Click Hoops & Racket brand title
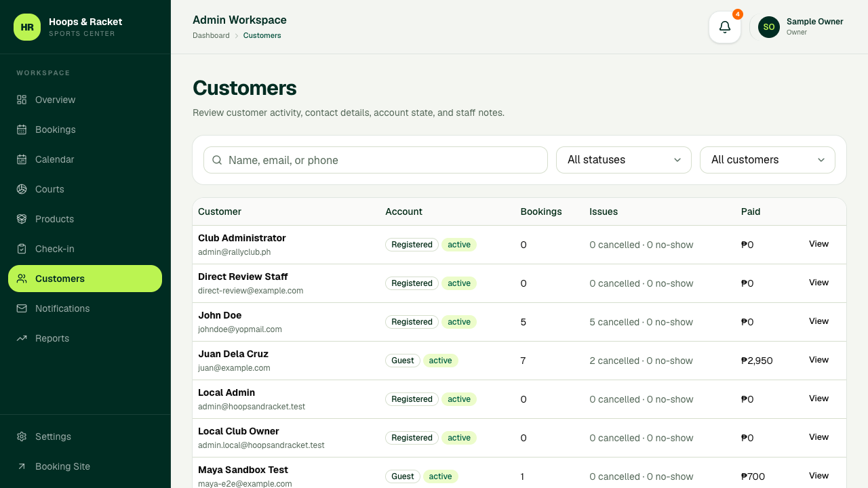Viewport: 868px width, 488px height. pyautogui.click(x=85, y=22)
